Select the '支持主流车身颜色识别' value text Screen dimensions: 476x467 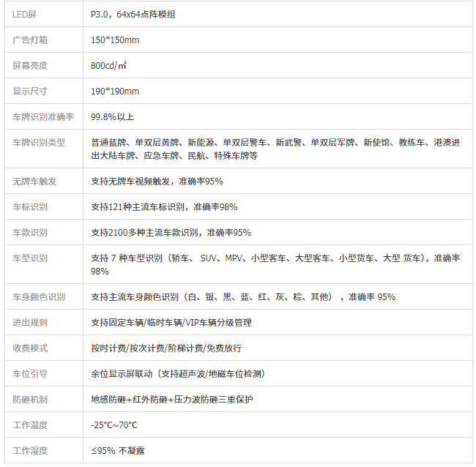click(x=243, y=297)
